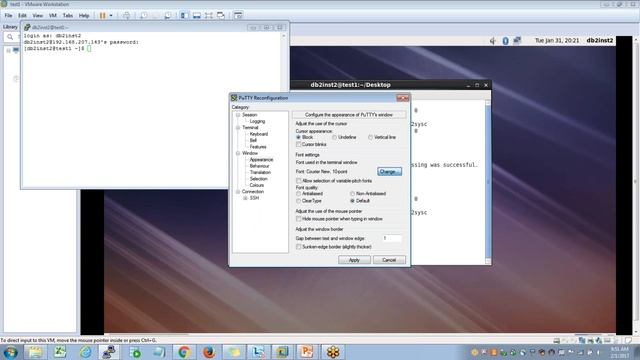640x360 pixels.
Task: Click the volume icon in guest top panel
Action: point(493,40)
